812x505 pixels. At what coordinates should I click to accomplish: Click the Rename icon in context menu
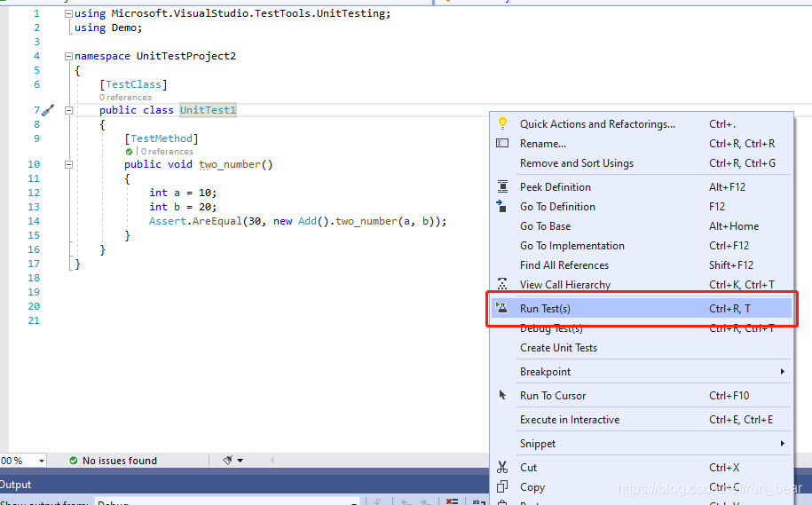tap(502, 143)
